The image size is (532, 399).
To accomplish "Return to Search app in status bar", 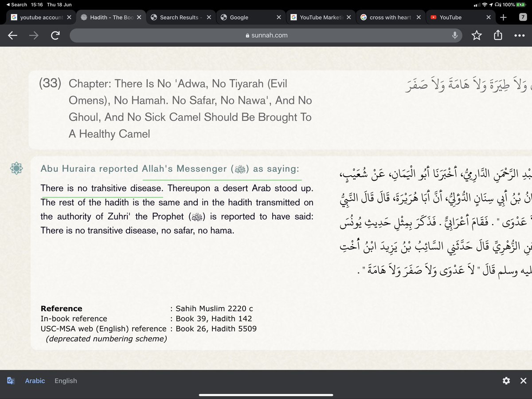I will click(x=16, y=4).
